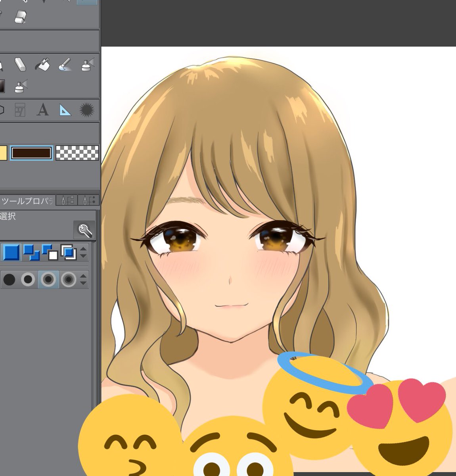This screenshot has height=476, width=456.
Task: Select the frame border panel tool
Action: point(20,109)
